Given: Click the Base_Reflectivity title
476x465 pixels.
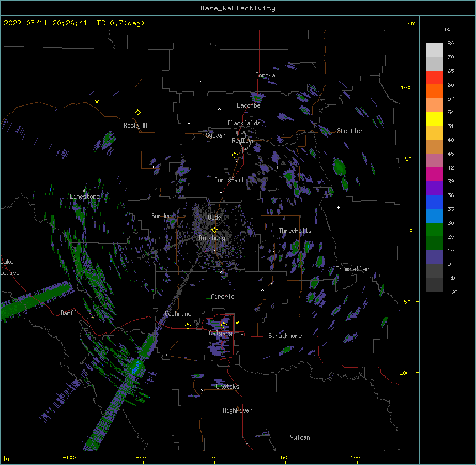Looking at the screenshot, I should point(238,8).
